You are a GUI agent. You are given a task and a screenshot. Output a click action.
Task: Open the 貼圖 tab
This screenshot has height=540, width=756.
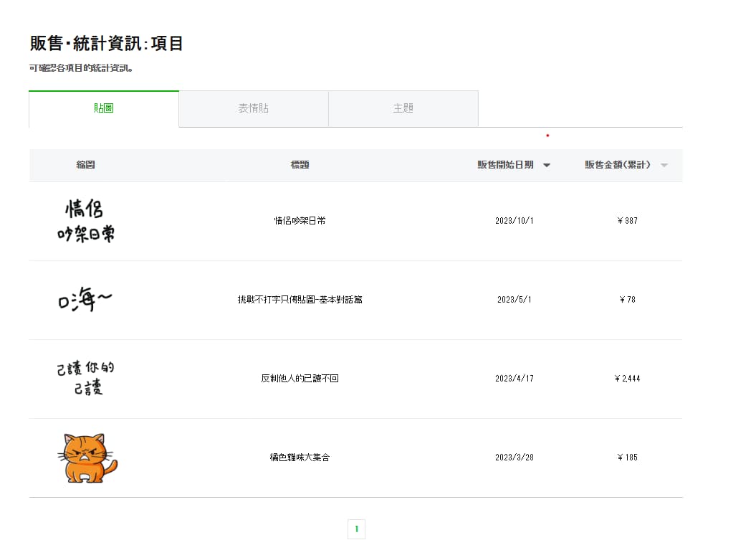point(104,109)
